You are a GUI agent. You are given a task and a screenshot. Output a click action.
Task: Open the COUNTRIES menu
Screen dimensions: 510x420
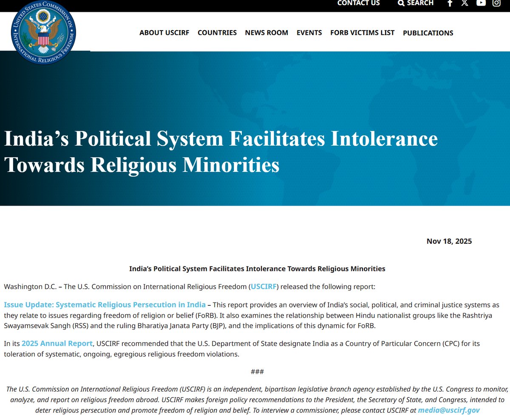217,33
